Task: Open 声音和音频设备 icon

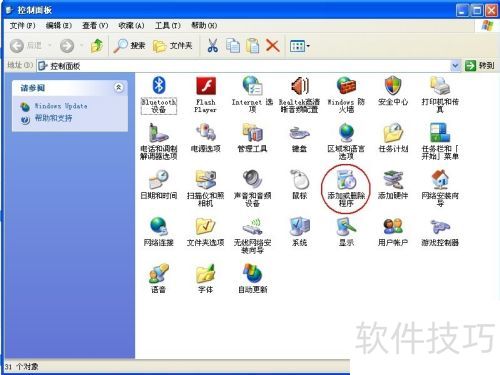Action: tap(252, 188)
